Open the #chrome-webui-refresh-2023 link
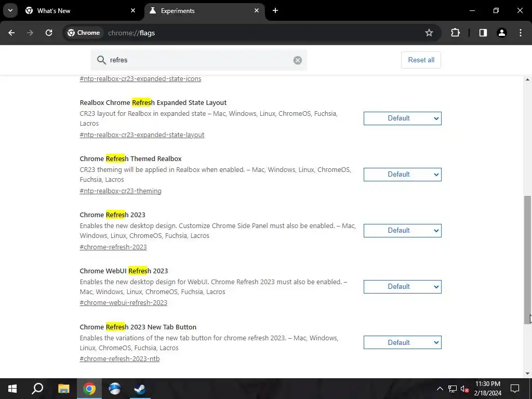 click(124, 303)
